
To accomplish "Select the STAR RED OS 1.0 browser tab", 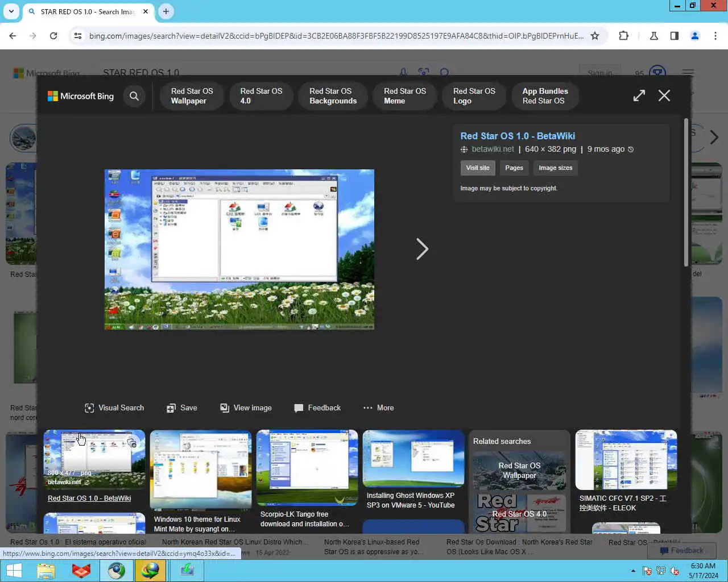I will point(88,11).
